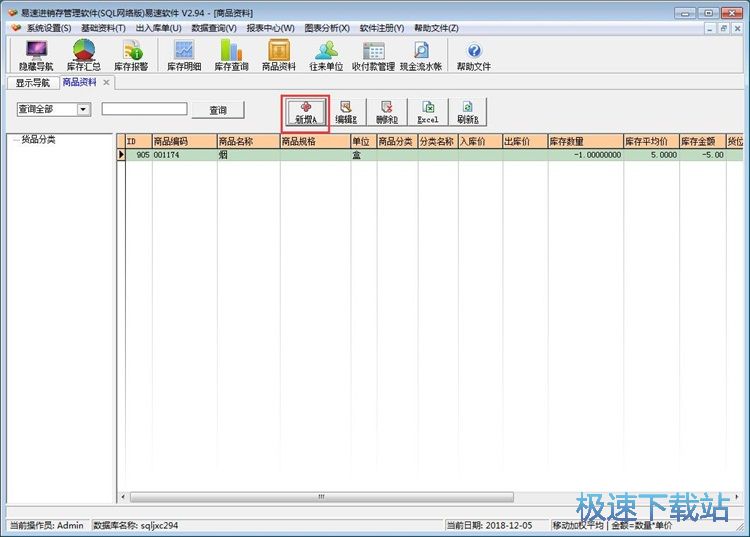The width and height of the screenshot is (750, 537).
Task: Select product name cell 烟
Action: point(248,155)
